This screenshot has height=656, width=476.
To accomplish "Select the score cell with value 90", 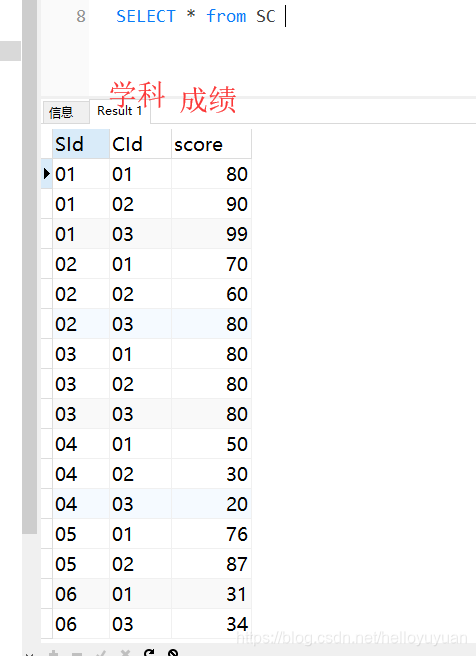I will (x=211, y=204).
